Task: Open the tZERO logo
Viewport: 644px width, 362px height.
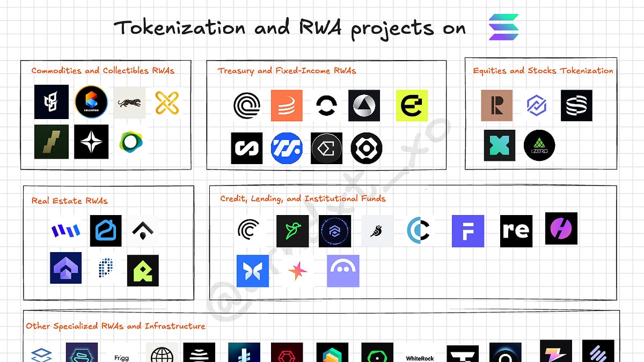Action: click(x=539, y=145)
